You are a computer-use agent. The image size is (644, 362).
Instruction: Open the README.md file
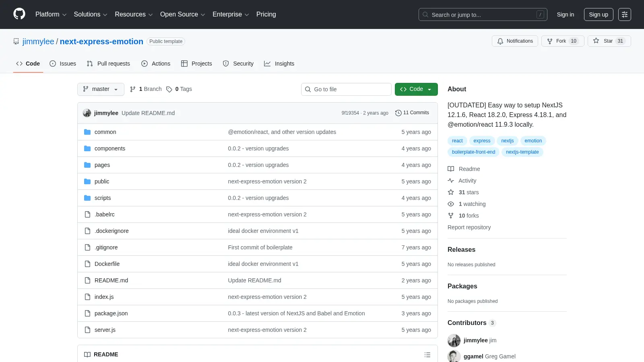tap(111, 280)
